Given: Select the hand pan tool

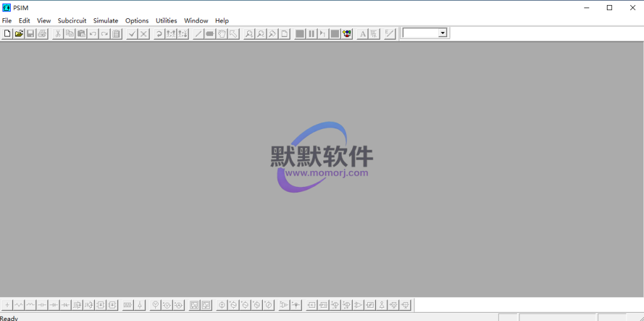Looking at the screenshot, I should point(222,34).
